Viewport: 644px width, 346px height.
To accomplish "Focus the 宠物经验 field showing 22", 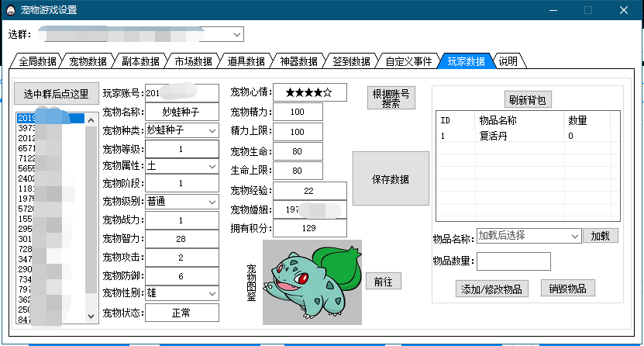I will click(310, 191).
